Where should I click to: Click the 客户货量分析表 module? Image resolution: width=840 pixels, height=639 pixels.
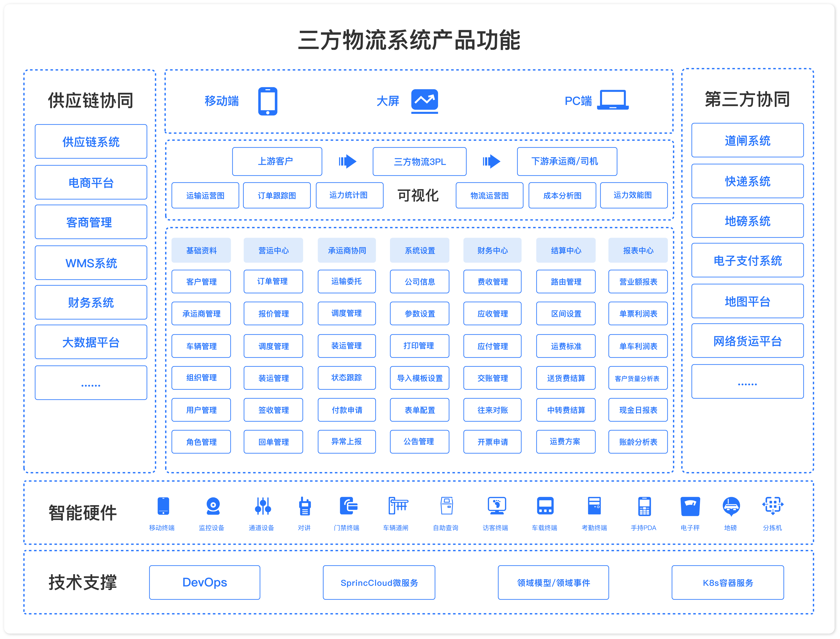(638, 378)
